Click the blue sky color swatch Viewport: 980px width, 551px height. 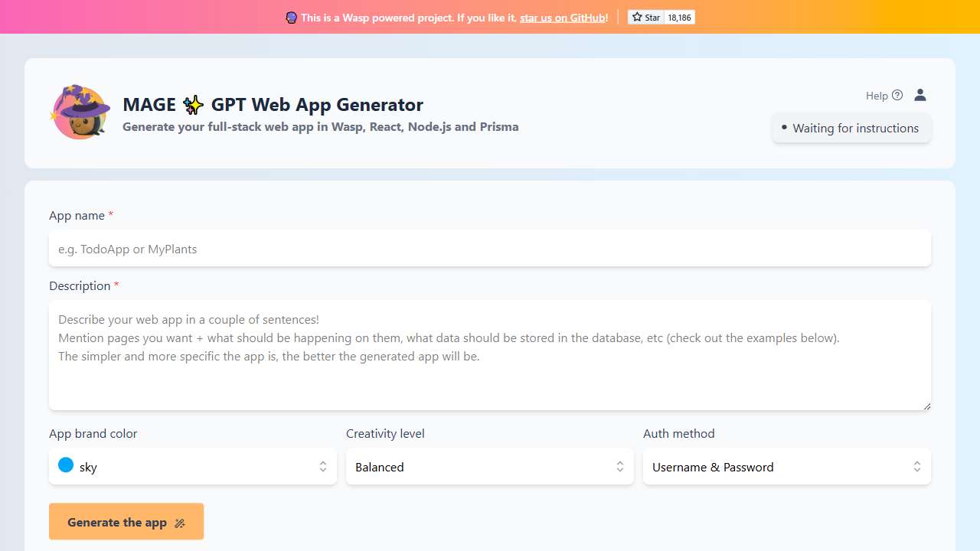(x=66, y=465)
